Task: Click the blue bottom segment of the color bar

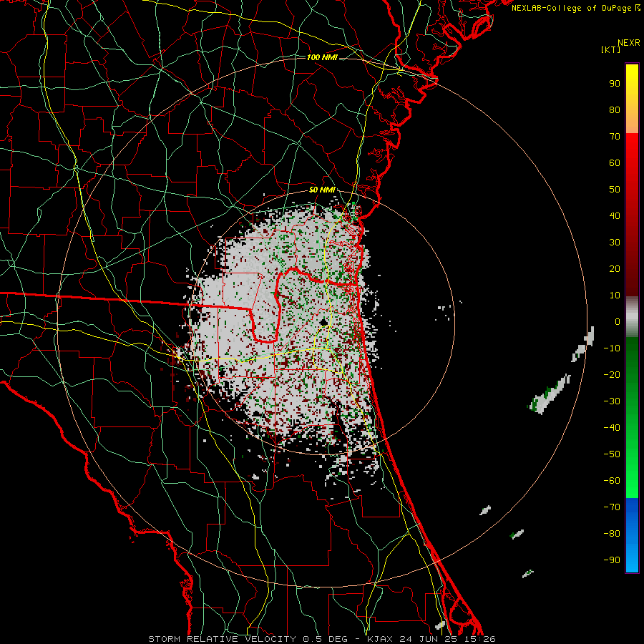Action: tap(632, 535)
